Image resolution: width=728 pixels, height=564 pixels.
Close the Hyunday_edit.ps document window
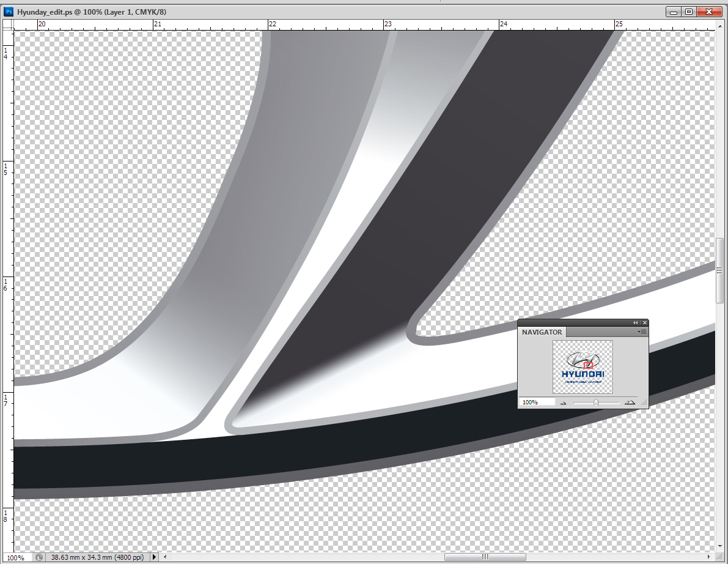[x=709, y=12]
